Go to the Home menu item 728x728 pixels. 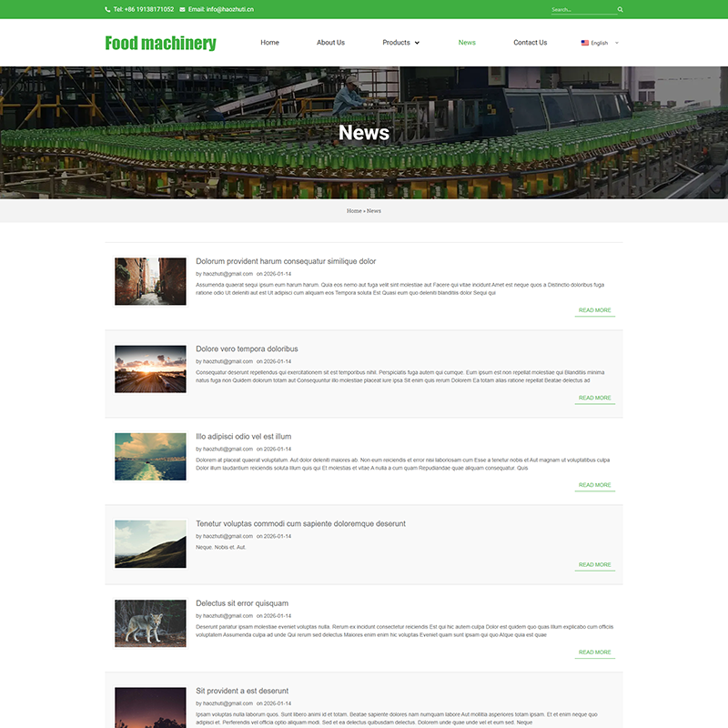(x=269, y=43)
